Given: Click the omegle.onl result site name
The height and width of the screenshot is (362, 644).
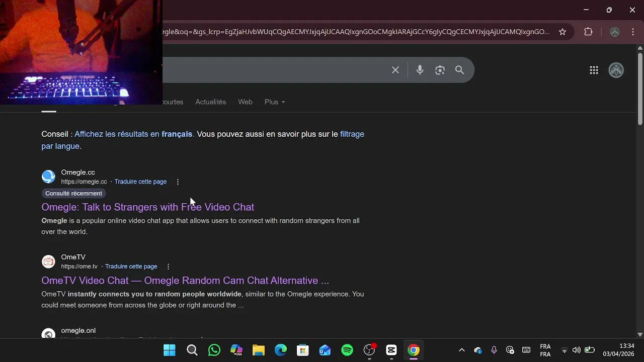Looking at the screenshot, I should (78, 331).
